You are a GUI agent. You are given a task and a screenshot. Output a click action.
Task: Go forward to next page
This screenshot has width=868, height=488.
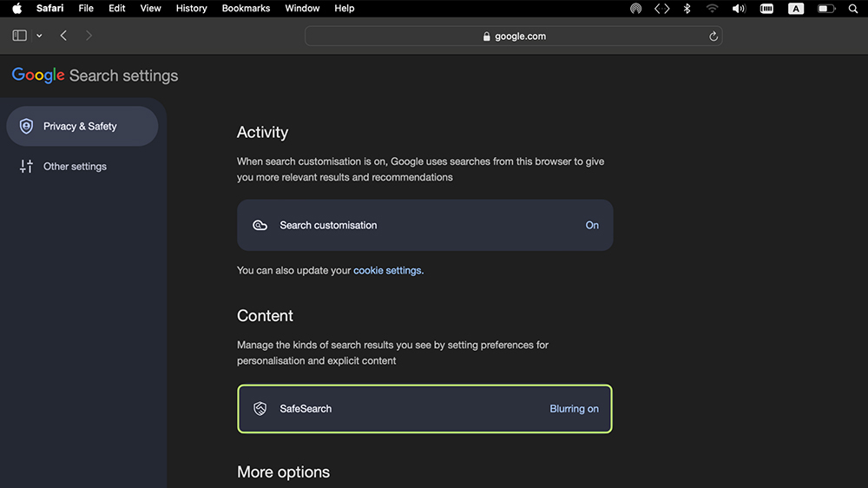[x=89, y=36]
